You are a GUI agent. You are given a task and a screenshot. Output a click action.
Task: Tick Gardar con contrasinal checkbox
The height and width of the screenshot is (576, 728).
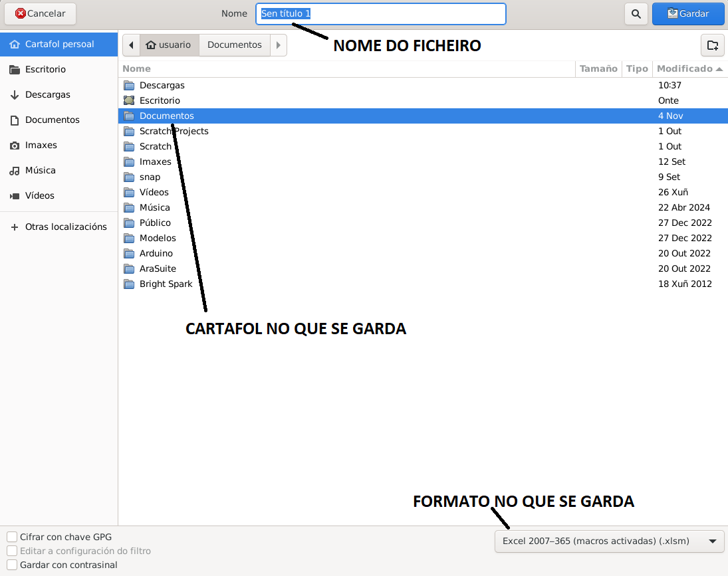pos(12,565)
